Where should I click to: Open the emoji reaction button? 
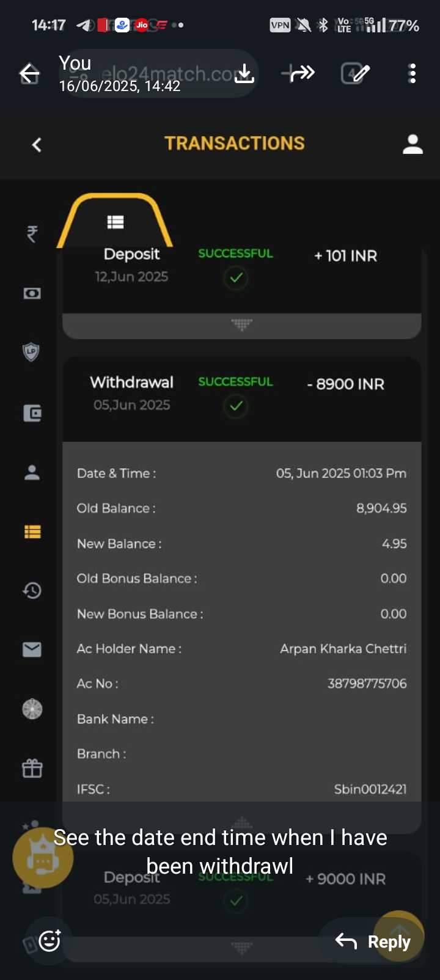tap(50, 941)
